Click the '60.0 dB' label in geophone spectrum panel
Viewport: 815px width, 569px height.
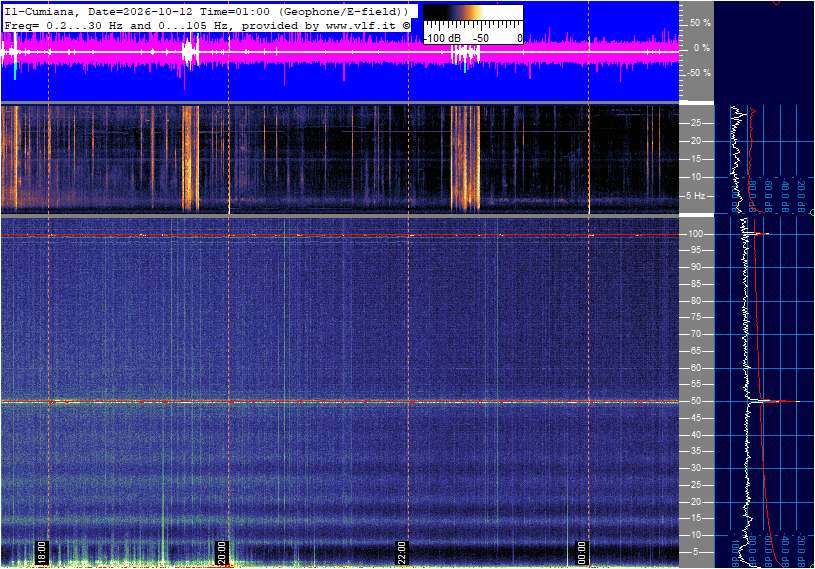point(769,196)
